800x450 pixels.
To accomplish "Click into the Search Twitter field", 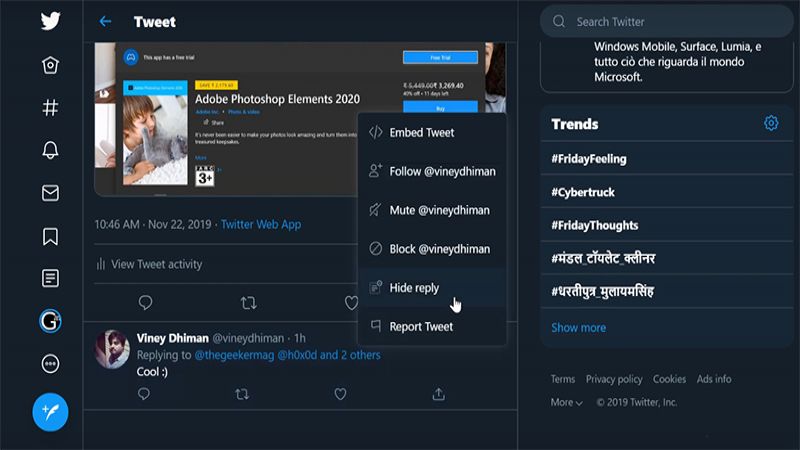I will [x=666, y=21].
